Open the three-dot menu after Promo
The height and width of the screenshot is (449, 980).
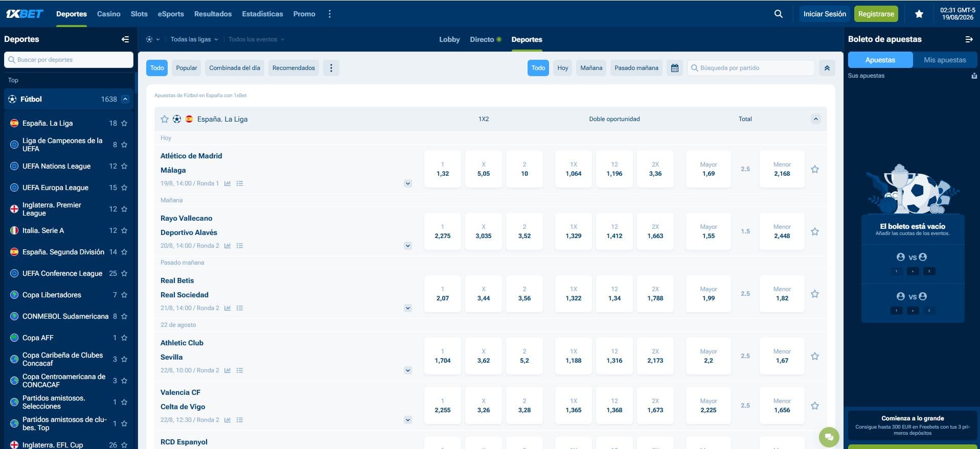tap(330, 14)
